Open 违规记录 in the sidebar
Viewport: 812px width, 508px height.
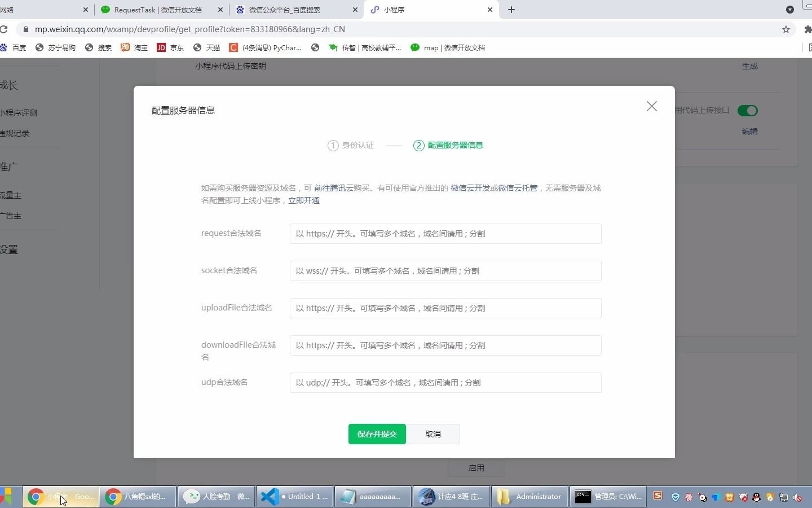[15, 133]
